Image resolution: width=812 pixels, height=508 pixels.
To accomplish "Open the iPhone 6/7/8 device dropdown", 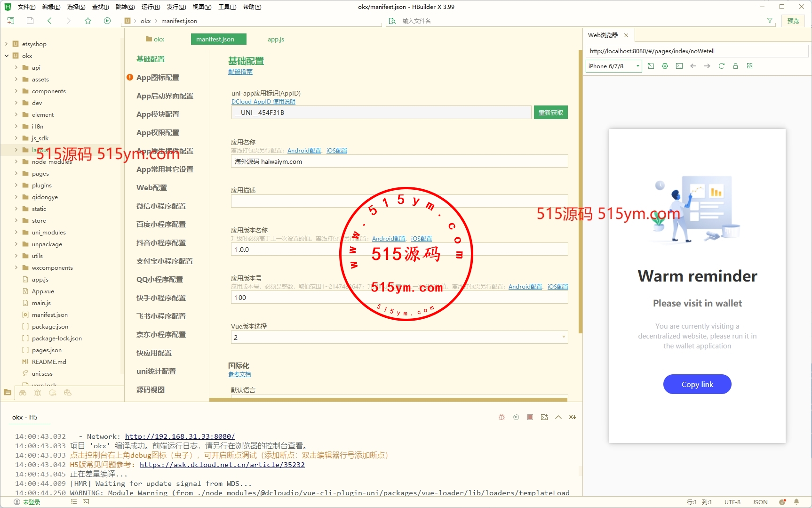I will [x=613, y=66].
